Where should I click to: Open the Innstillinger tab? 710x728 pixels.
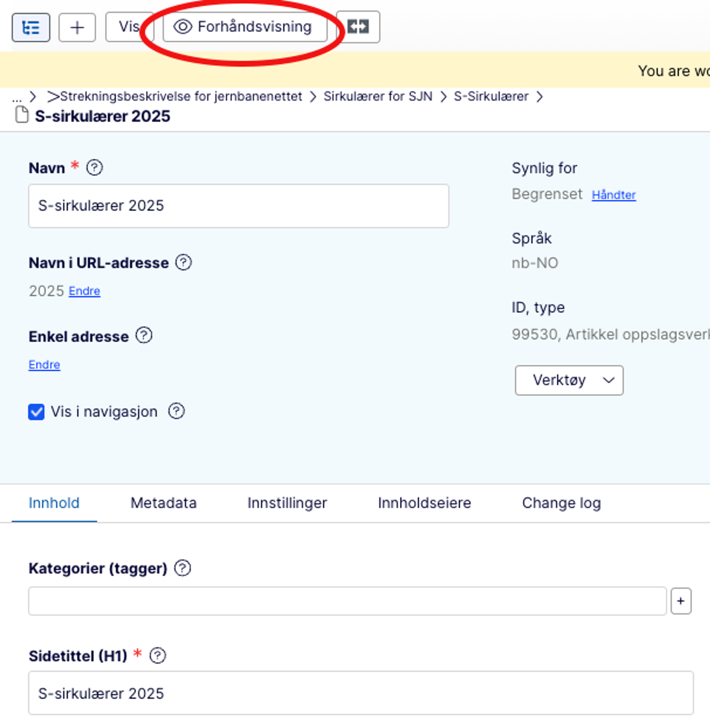(x=287, y=503)
